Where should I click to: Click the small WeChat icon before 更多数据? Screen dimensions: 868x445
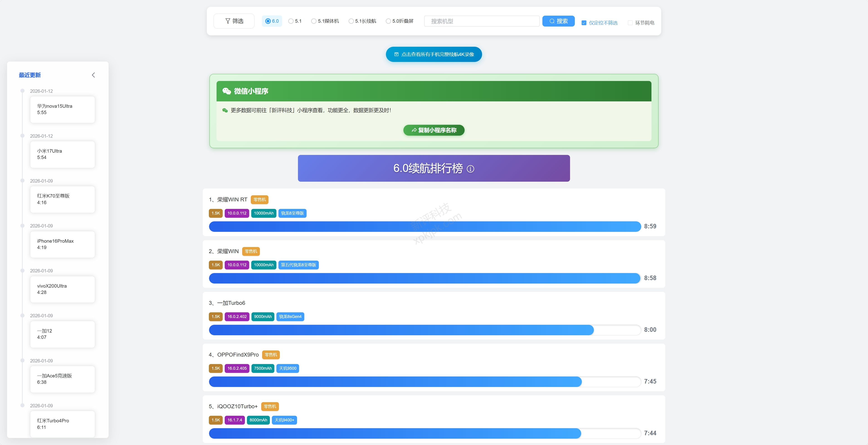click(x=225, y=110)
